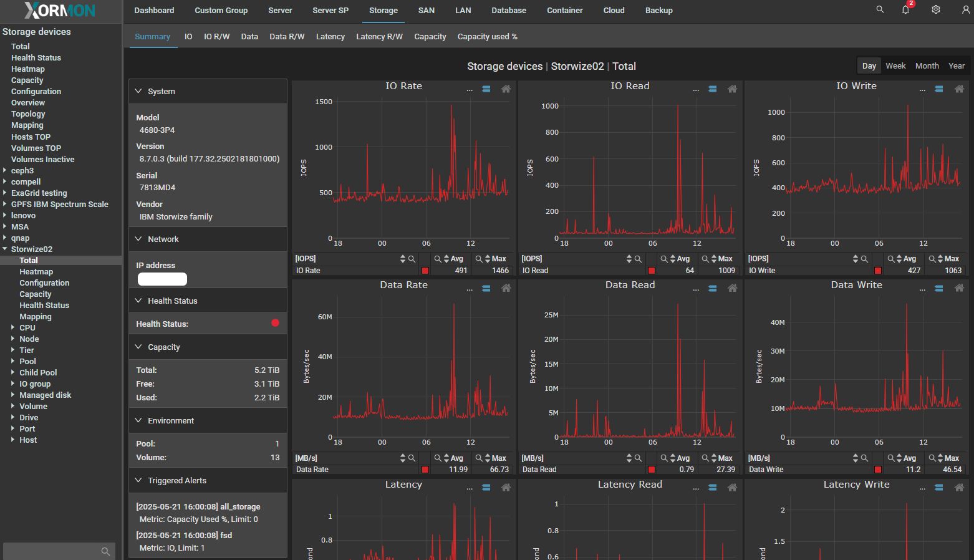Select the Week time range
This screenshot has height=560, width=974.
tap(895, 66)
